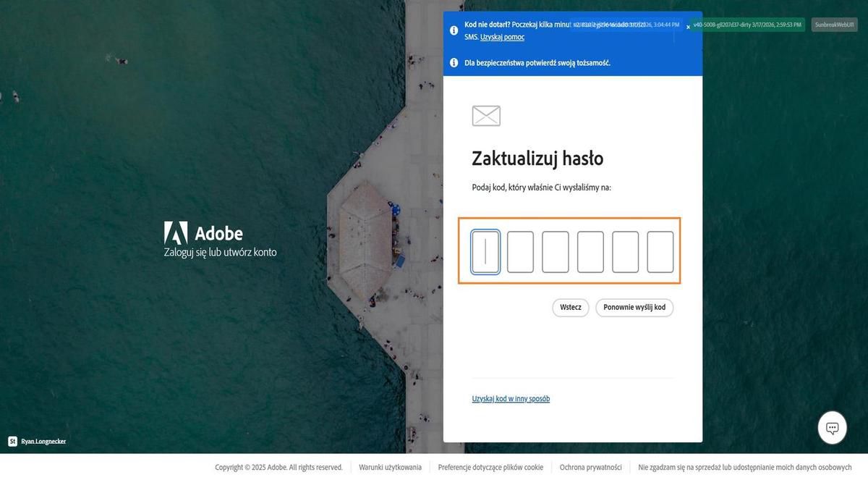Viewport: 868px width, 480px height.
Task: Click the SunbreakWebUI badge top-right
Action: pos(835,24)
